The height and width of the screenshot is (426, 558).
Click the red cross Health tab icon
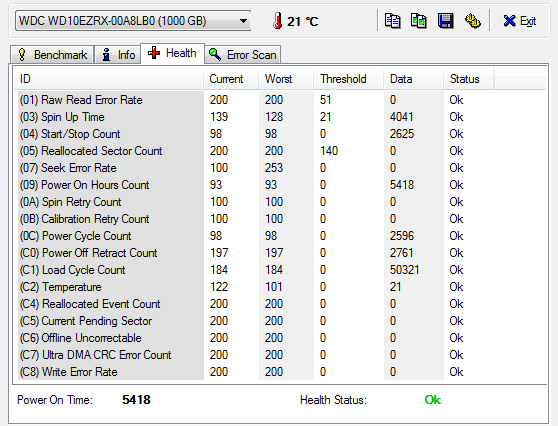(x=154, y=53)
